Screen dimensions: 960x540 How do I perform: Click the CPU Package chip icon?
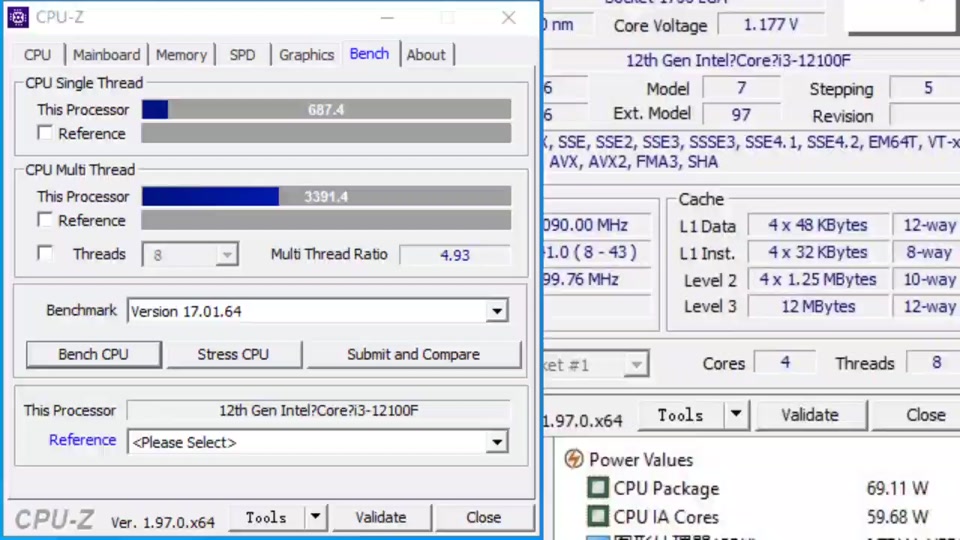click(x=598, y=488)
